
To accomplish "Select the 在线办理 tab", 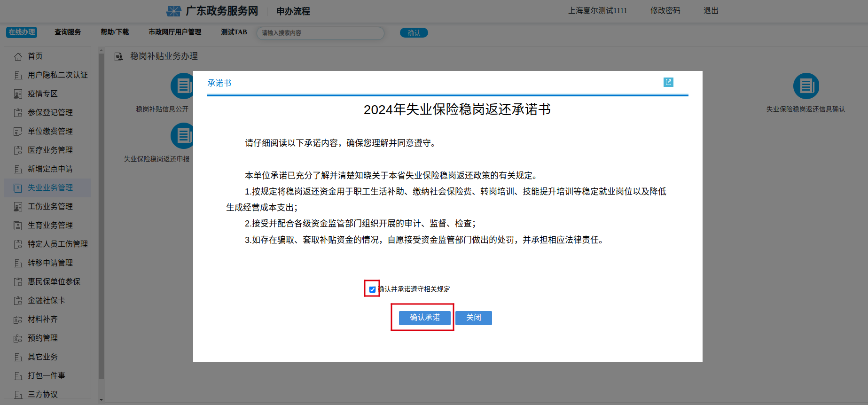I will tap(22, 32).
